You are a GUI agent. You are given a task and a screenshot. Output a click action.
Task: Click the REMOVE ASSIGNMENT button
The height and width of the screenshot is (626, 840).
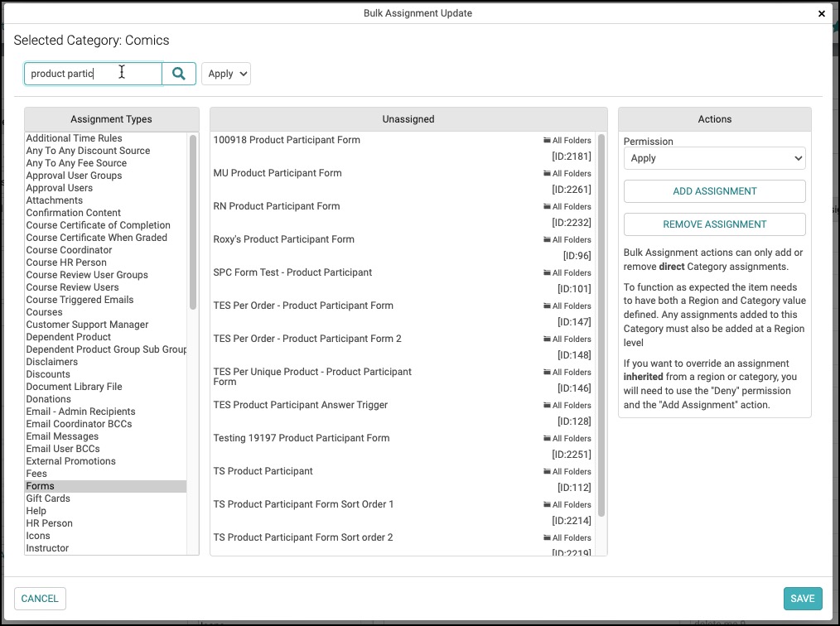(x=714, y=224)
